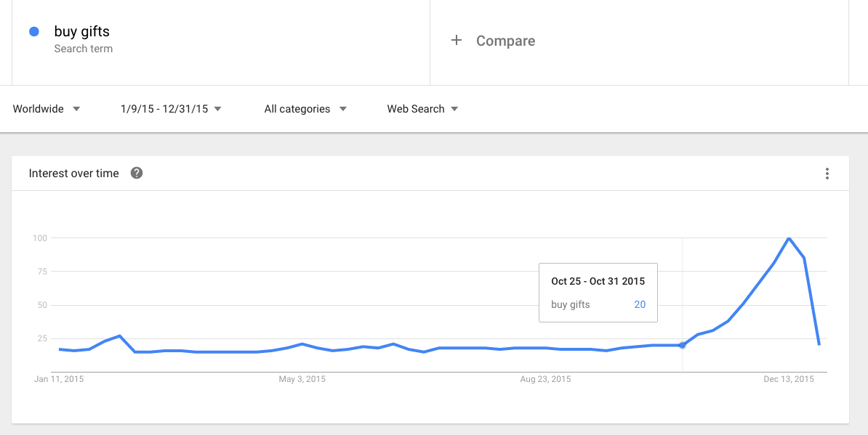Open the 1/9/15 - 12/31/15 date range dropdown
The width and height of the screenshot is (868, 435).
171,109
